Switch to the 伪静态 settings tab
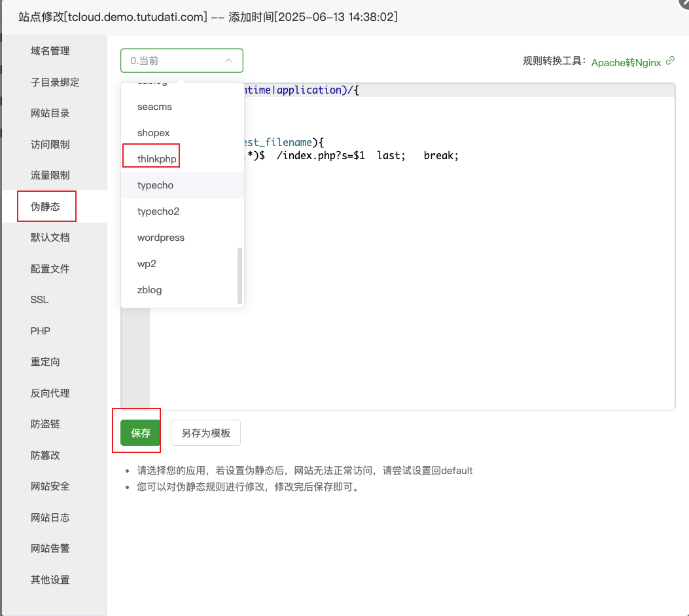Image resolution: width=689 pixels, height=616 pixels. click(46, 206)
